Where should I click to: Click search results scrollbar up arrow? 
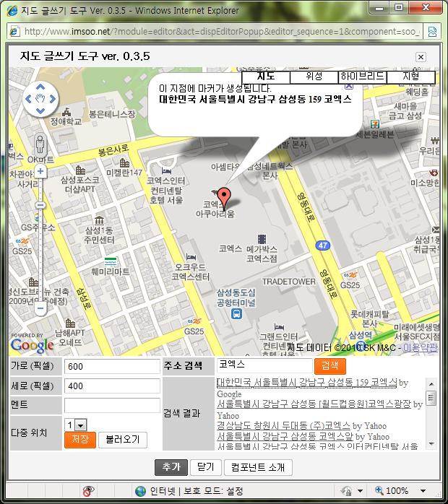[431, 384]
